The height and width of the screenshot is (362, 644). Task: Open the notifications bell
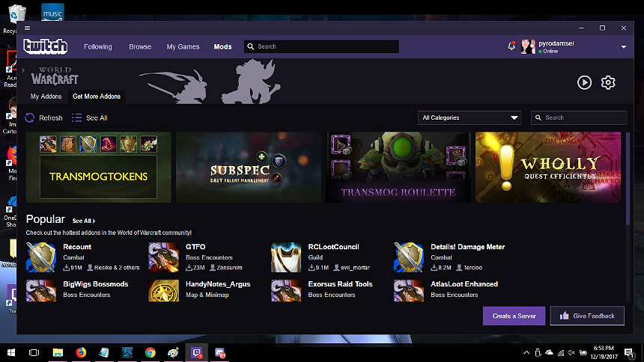click(x=511, y=46)
